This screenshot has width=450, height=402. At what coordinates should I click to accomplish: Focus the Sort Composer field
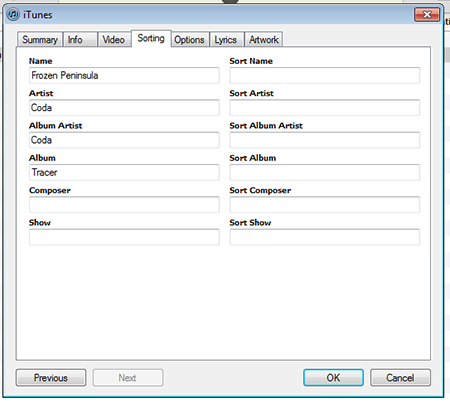click(x=324, y=205)
